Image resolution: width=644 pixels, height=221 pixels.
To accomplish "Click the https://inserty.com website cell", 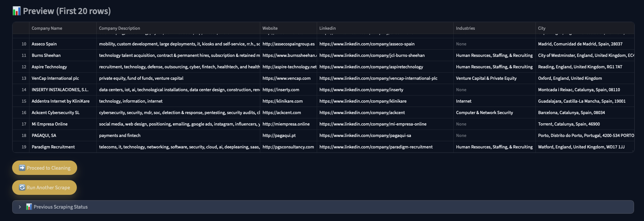I will pyautogui.click(x=288, y=90).
